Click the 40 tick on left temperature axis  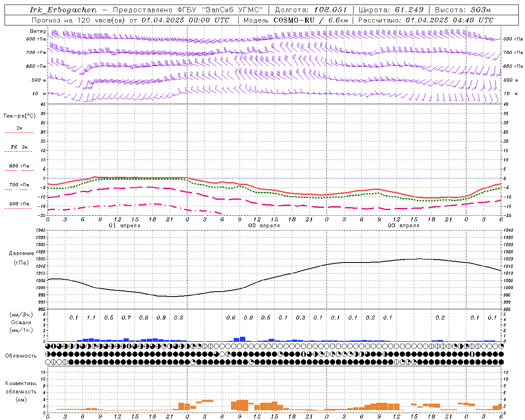click(x=43, y=104)
